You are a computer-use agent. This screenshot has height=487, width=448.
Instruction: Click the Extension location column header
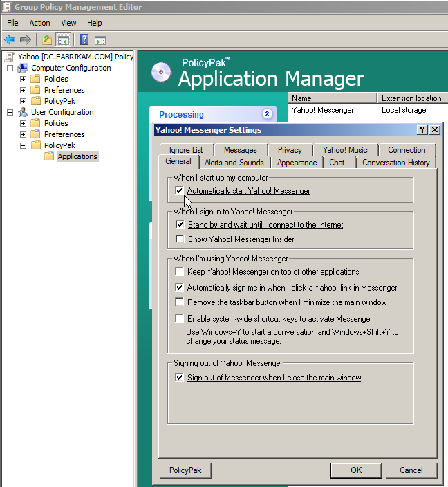pos(412,98)
